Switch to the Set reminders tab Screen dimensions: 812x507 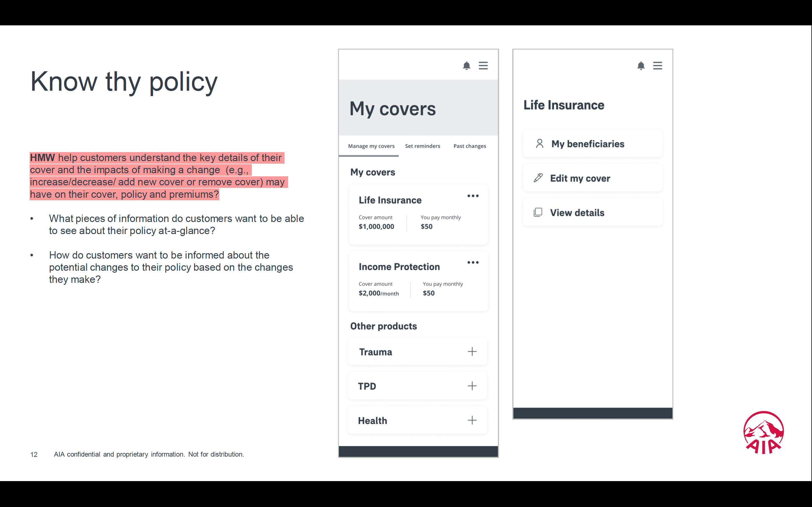422,146
